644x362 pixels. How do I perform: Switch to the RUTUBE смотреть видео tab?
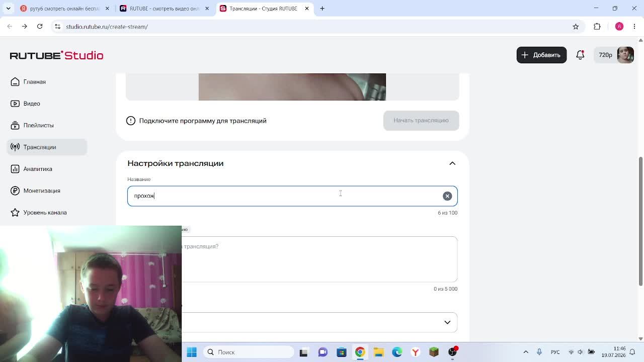[x=164, y=9]
